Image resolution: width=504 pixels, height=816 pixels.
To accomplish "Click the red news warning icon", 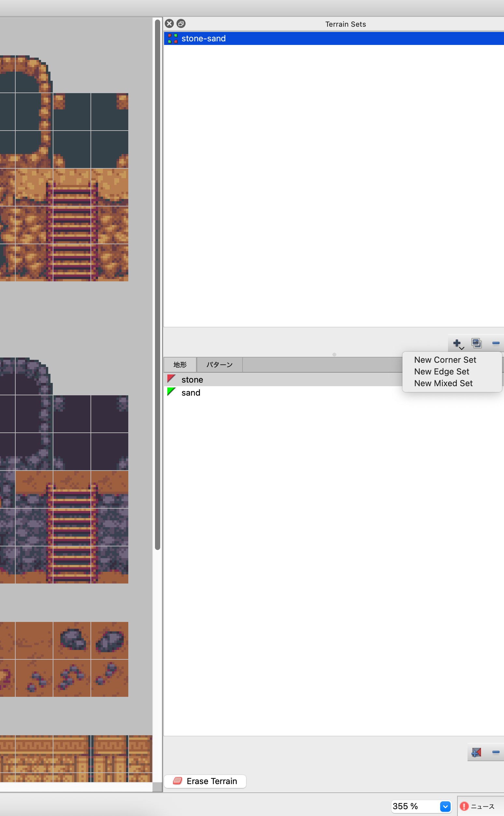I will (464, 806).
